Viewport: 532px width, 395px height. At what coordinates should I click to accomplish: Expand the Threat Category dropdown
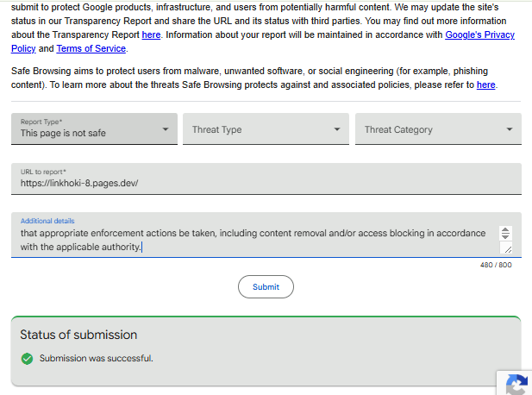[x=438, y=129]
